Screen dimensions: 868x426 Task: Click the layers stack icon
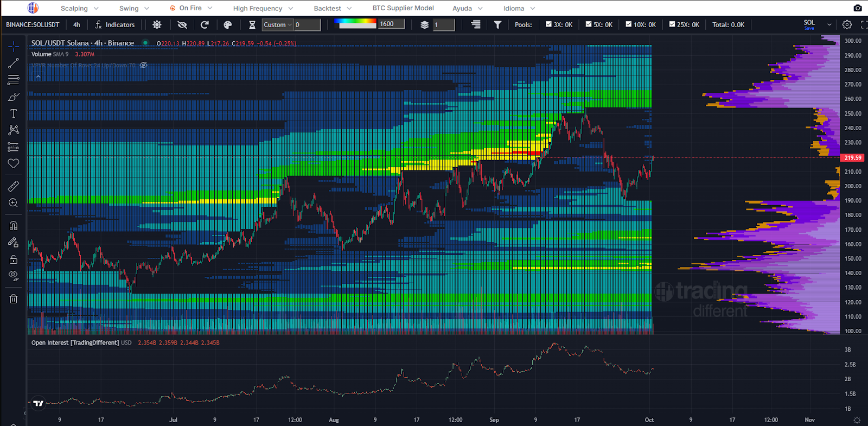(425, 25)
